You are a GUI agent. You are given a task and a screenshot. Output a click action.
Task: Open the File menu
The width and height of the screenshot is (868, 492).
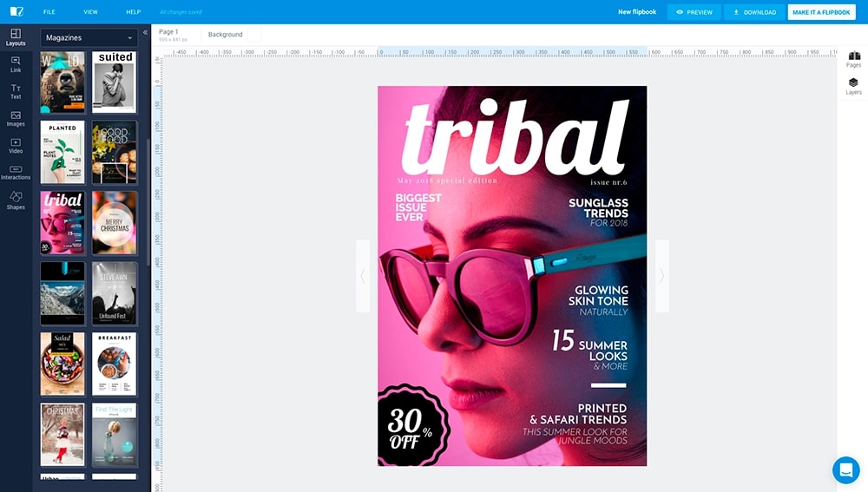point(49,12)
